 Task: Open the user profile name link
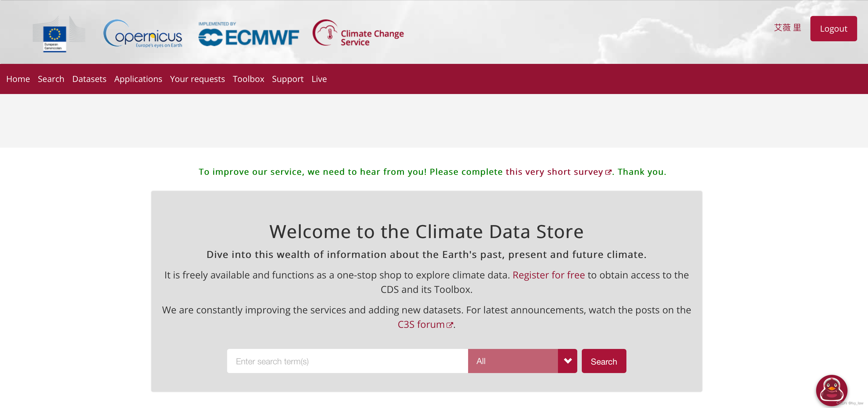(787, 28)
